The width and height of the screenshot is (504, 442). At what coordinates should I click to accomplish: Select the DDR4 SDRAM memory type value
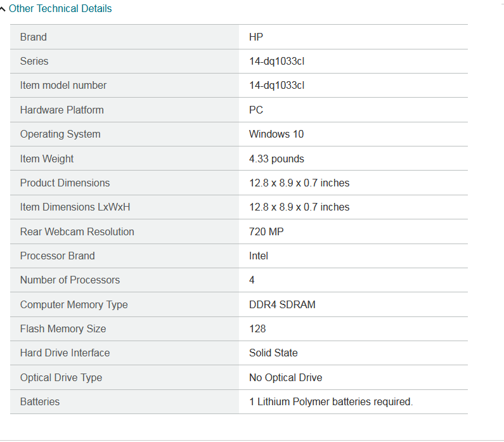point(282,304)
